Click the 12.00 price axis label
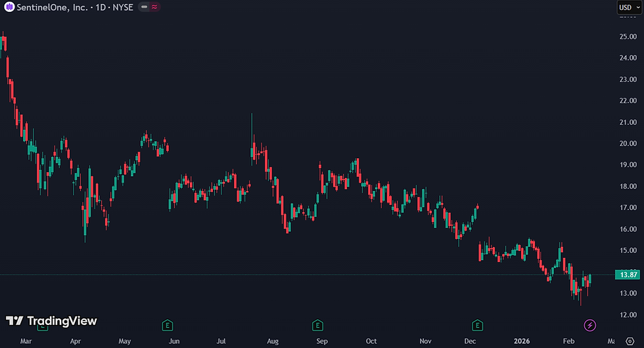Viewport: 644px width, 348px height. pyautogui.click(x=628, y=315)
